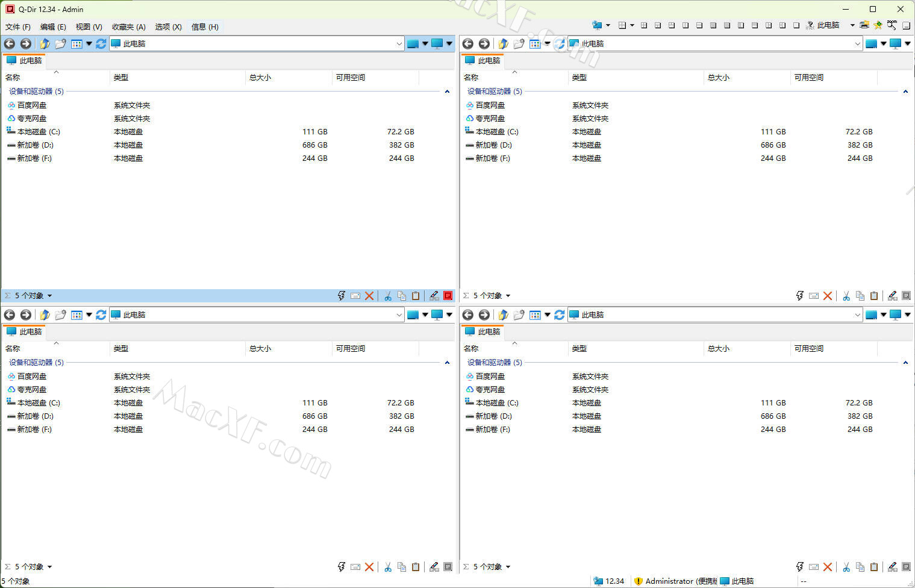The height and width of the screenshot is (588, 915).
Task: Click the refresh icon in the top-left pane
Action: pyautogui.click(x=101, y=43)
